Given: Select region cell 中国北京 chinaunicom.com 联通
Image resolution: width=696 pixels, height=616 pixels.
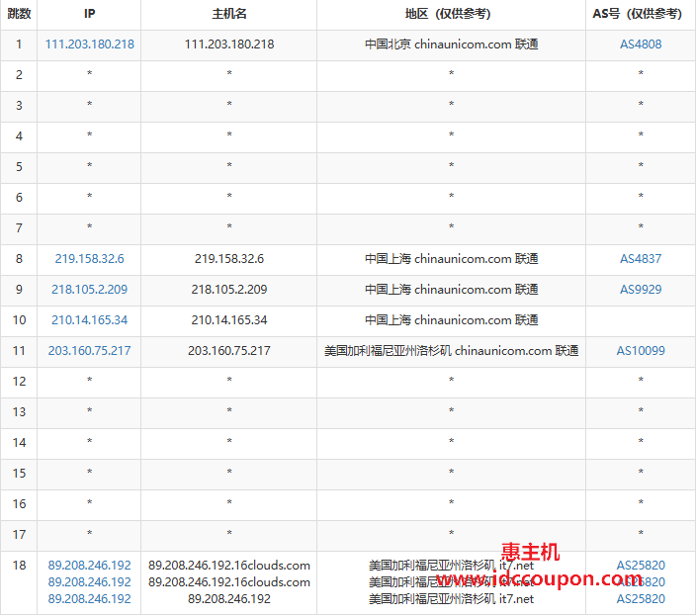Looking at the screenshot, I should point(452,44).
